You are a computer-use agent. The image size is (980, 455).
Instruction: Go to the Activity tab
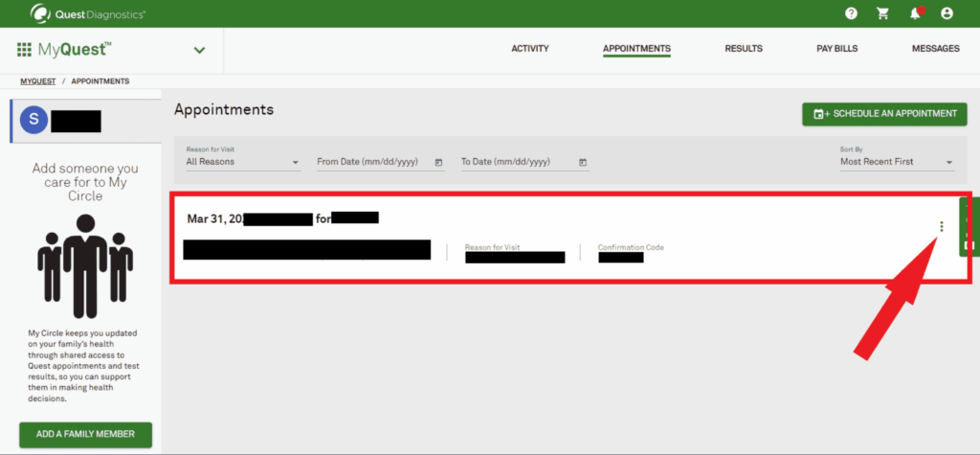pos(530,48)
